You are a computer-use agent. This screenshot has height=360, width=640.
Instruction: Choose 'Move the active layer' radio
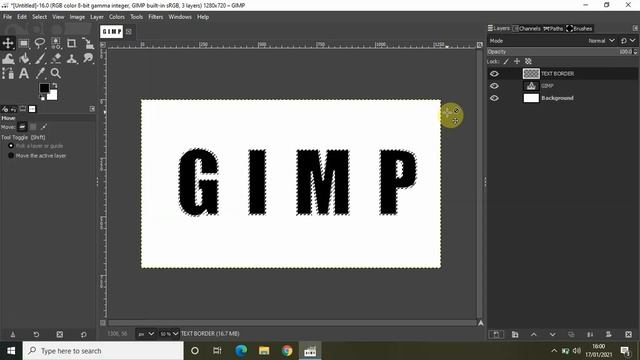pyautogui.click(x=11, y=156)
